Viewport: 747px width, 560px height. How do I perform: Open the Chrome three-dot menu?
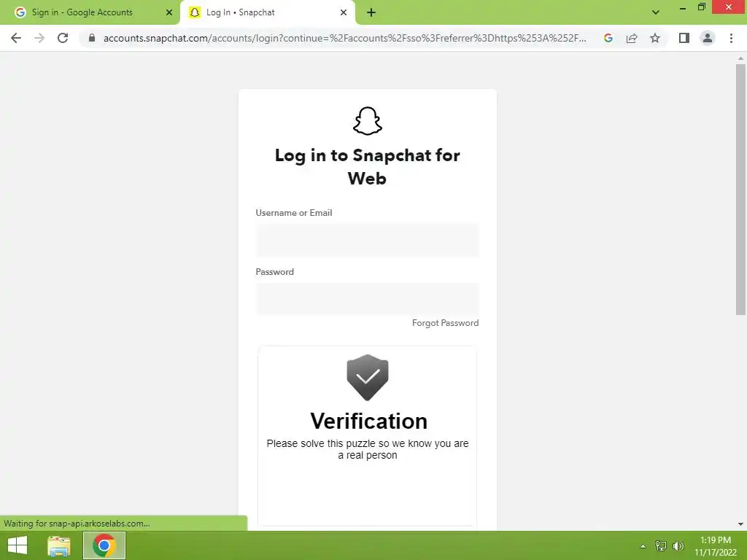[x=731, y=38]
